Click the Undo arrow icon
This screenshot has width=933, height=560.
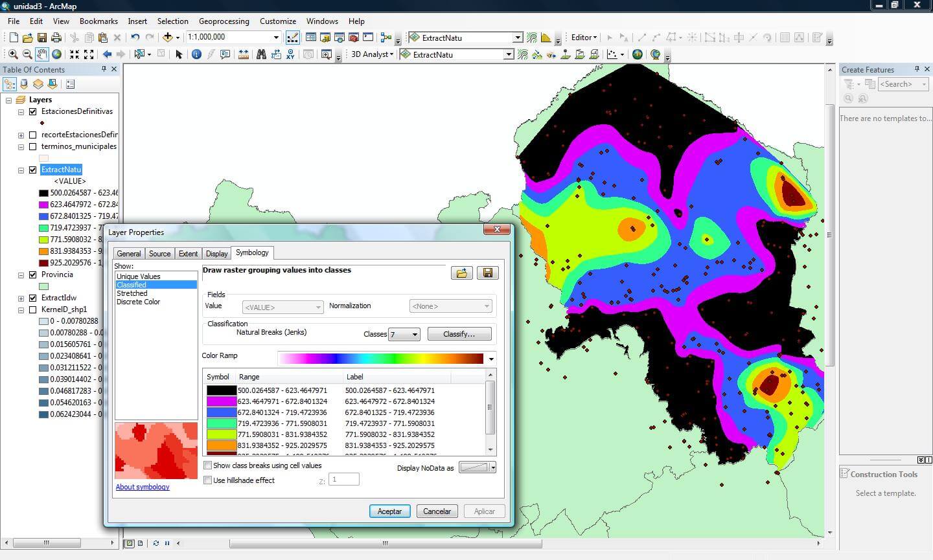click(135, 37)
